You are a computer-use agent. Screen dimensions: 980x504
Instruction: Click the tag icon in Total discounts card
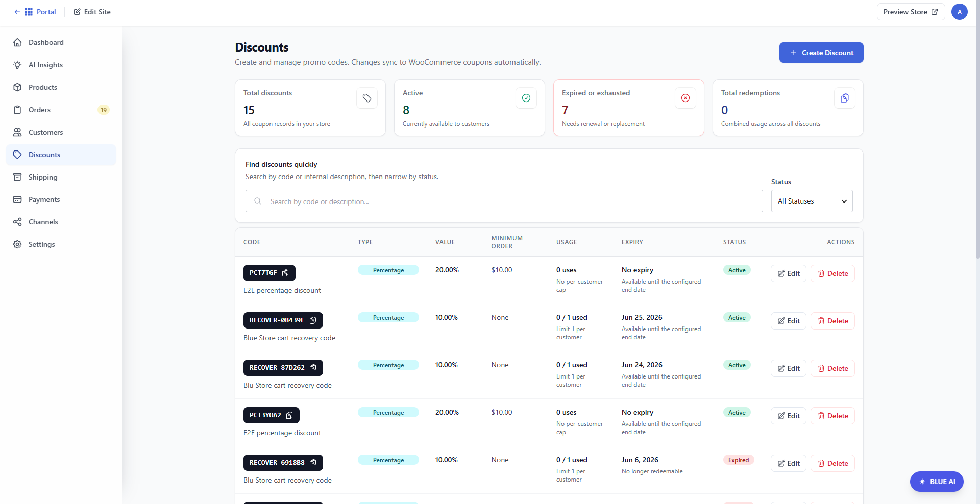tap(367, 98)
